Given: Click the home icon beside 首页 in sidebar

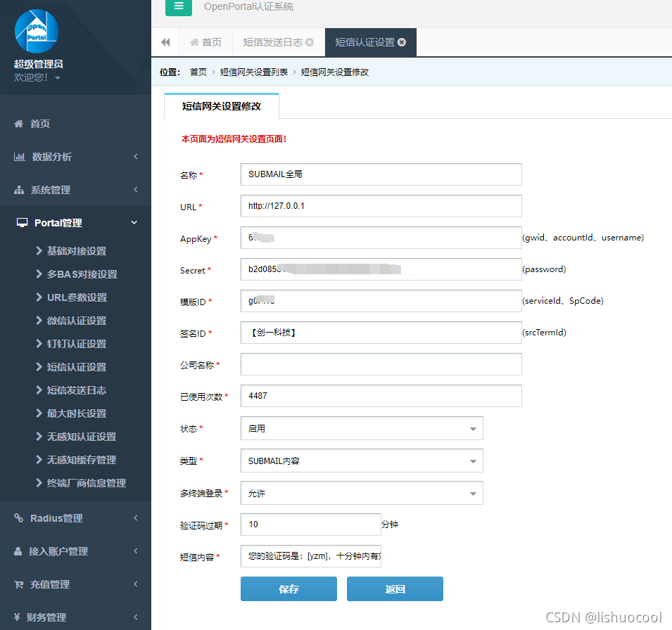Looking at the screenshot, I should pyautogui.click(x=18, y=124).
